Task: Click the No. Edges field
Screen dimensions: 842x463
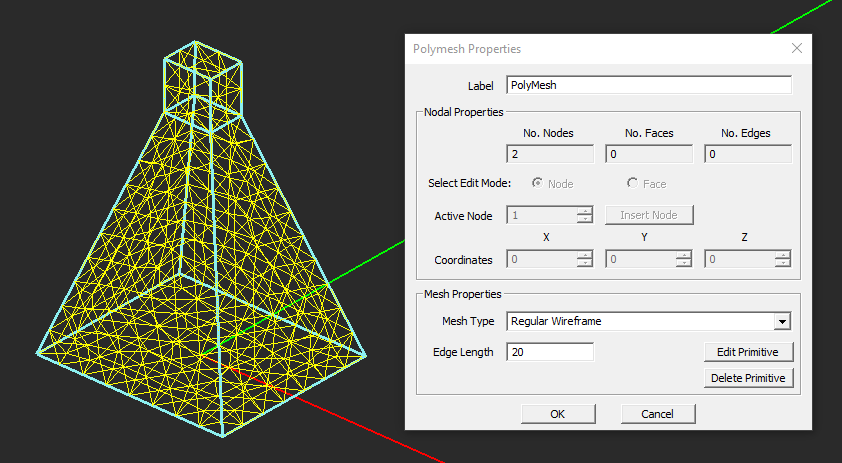Action: click(748, 154)
